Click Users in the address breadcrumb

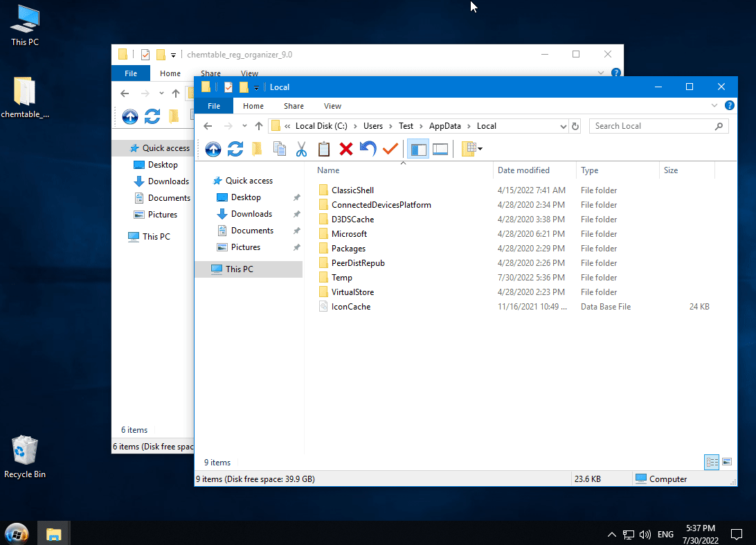pos(372,126)
